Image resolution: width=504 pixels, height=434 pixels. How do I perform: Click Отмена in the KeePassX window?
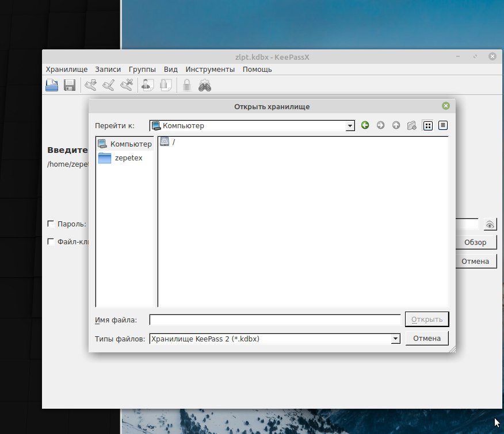click(x=476, y=261)
